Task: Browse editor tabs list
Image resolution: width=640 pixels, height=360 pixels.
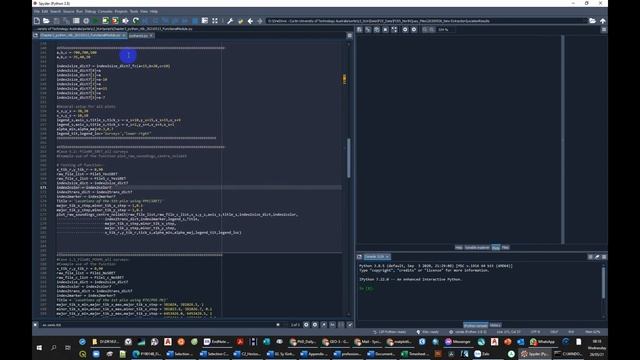Action: pos(36,36)
